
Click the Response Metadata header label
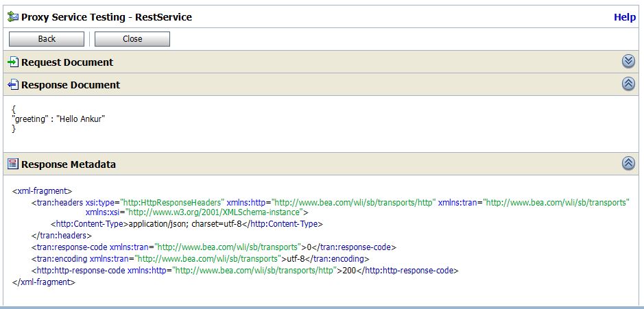coord(69,164)
